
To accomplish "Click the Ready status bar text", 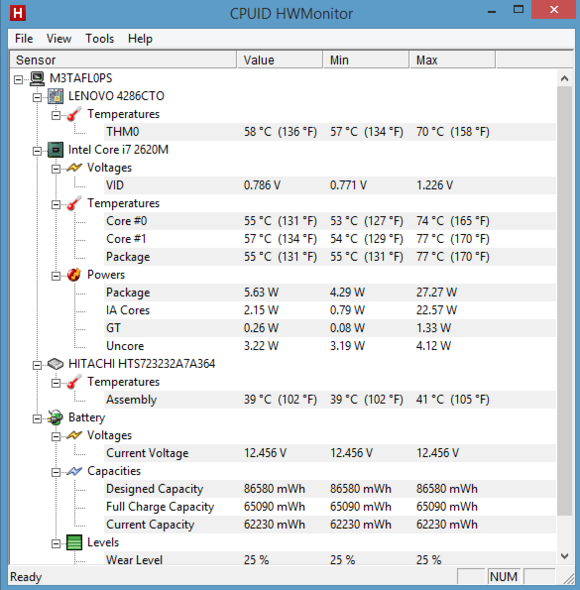I will [x=26, y=577].
